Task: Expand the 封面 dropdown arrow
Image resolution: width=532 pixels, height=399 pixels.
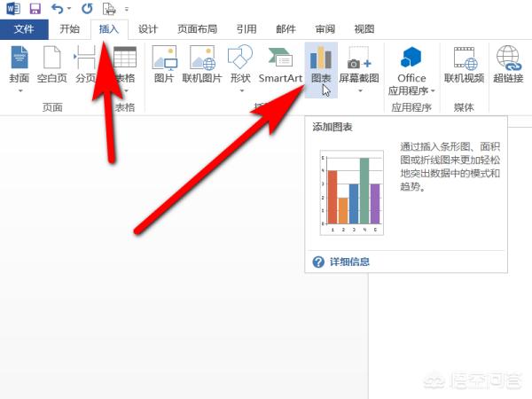Action: pyautogui.click(x=20, y=91)
